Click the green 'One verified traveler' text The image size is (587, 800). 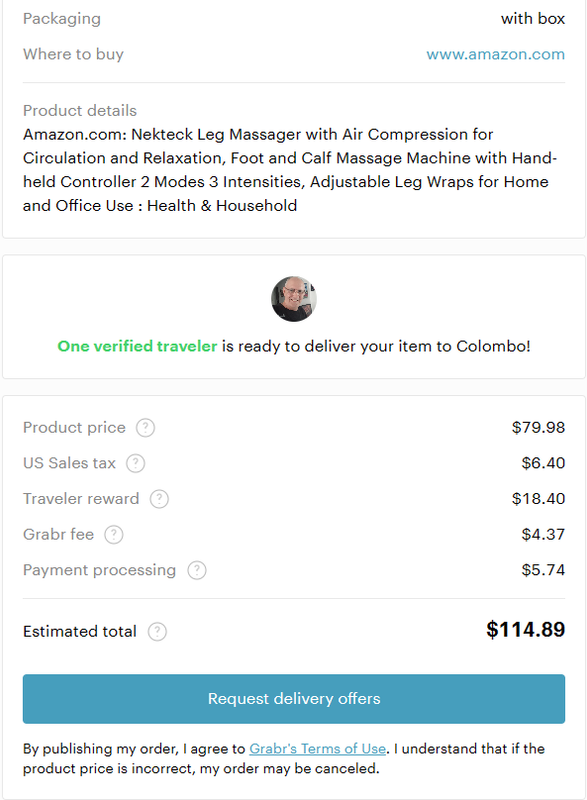pos(137,346)
